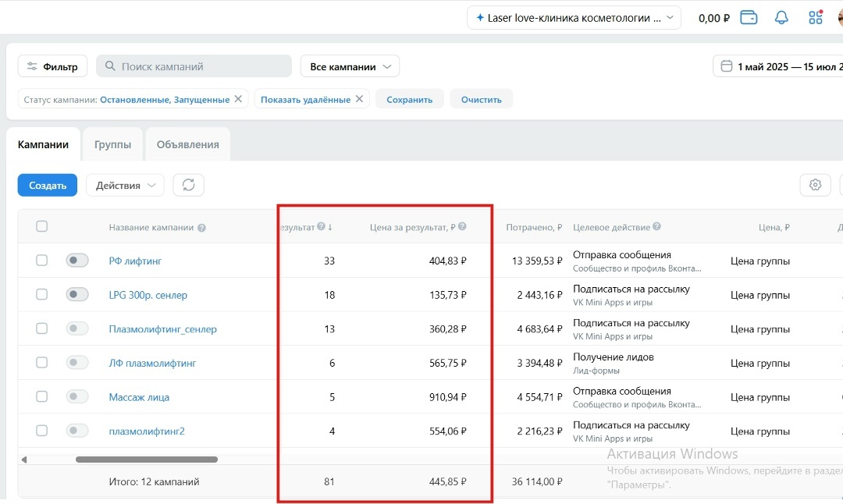Open table settings gear icon

click(x=815, y=186)
